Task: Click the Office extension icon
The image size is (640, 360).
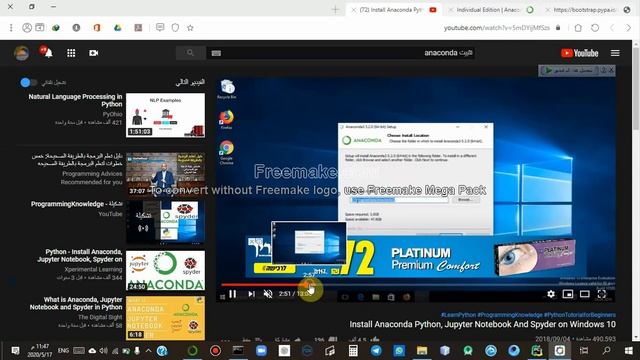Action: tap(97, 28)
